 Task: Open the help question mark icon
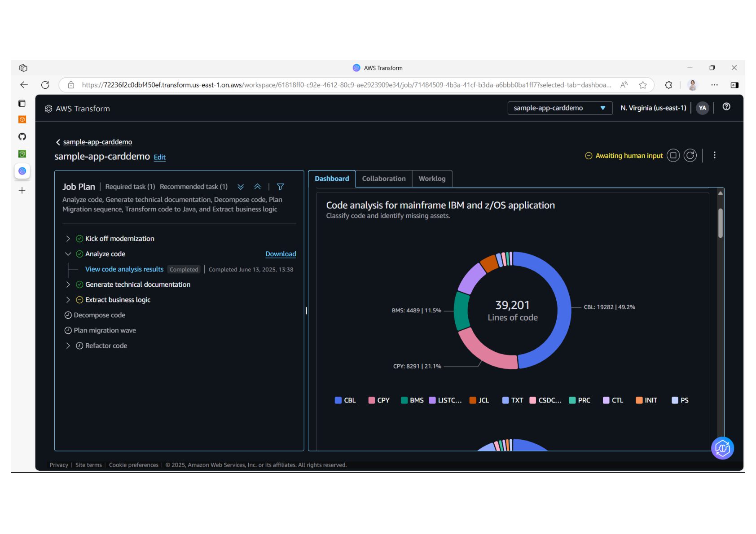click(726, 107)
